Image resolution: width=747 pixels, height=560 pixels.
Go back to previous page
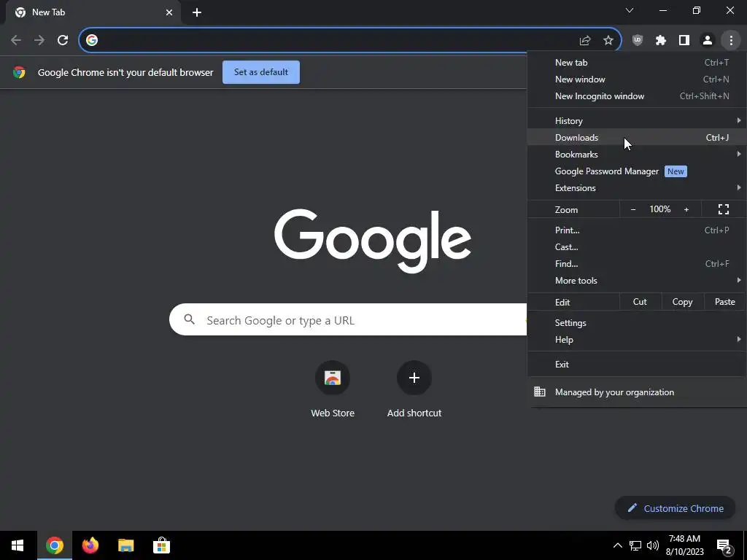(x=16, y=40)
